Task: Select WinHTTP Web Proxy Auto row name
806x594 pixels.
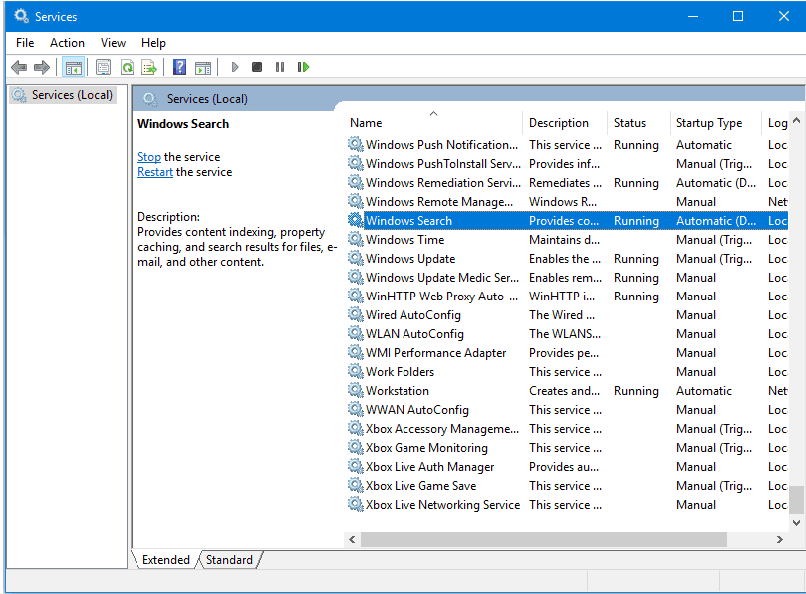Action: pos(442,296)
